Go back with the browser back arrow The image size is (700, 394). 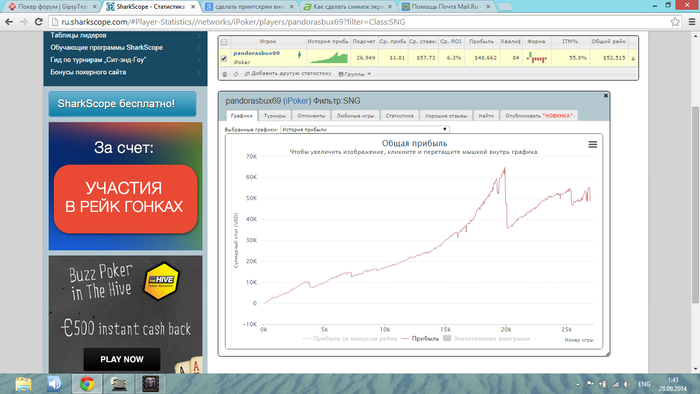point(9,22)
